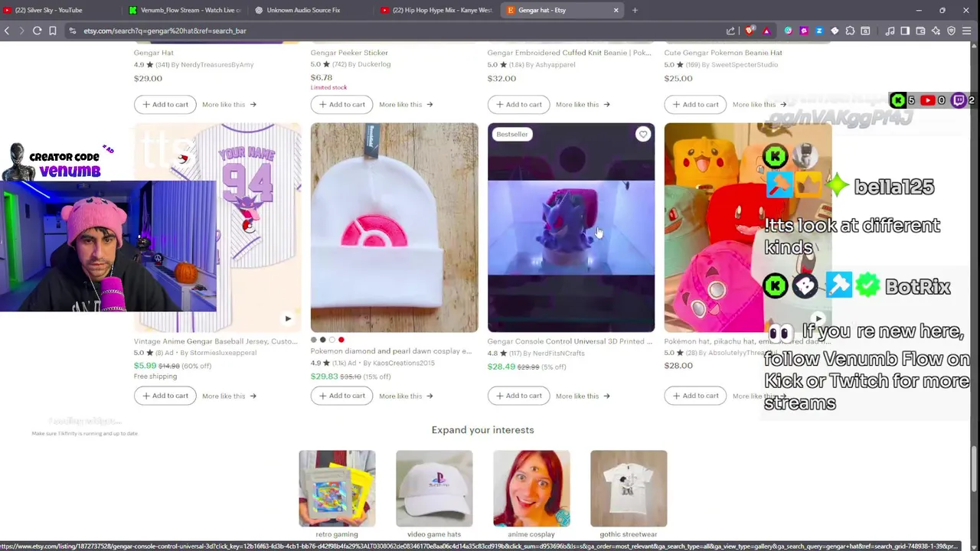Open the Leo AI sparkle icon
Viewport: 980px width, 551px height.
[x=936, y=31]
